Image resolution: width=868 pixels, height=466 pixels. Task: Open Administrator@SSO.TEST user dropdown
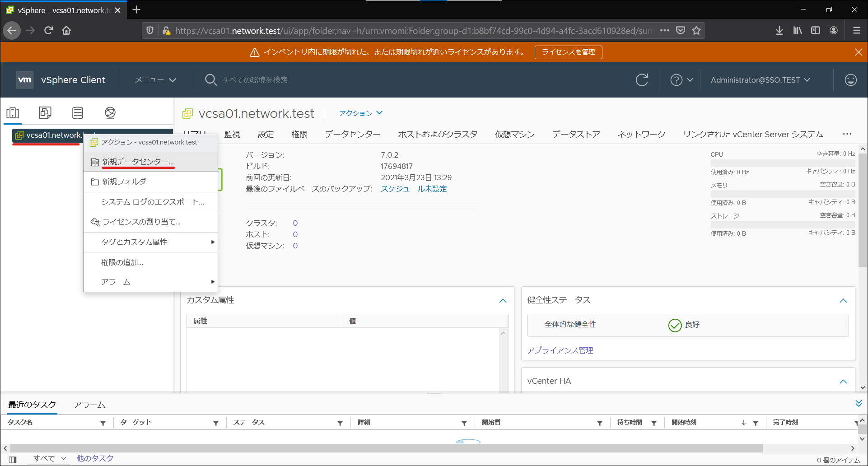pos(761,80)
